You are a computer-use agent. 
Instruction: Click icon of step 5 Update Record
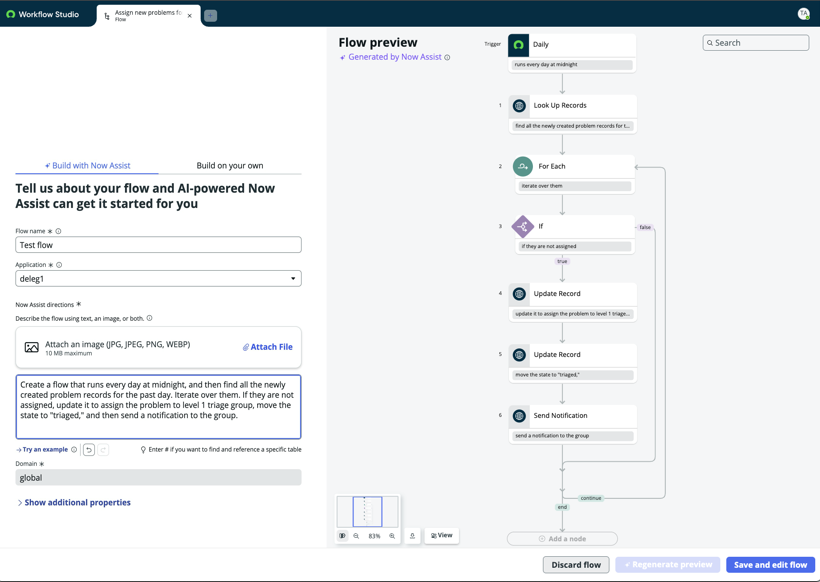point(519,355)
